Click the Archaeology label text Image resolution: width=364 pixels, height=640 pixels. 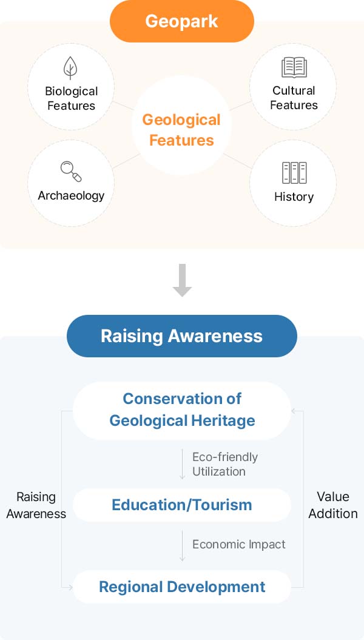(x=71, y=195)
